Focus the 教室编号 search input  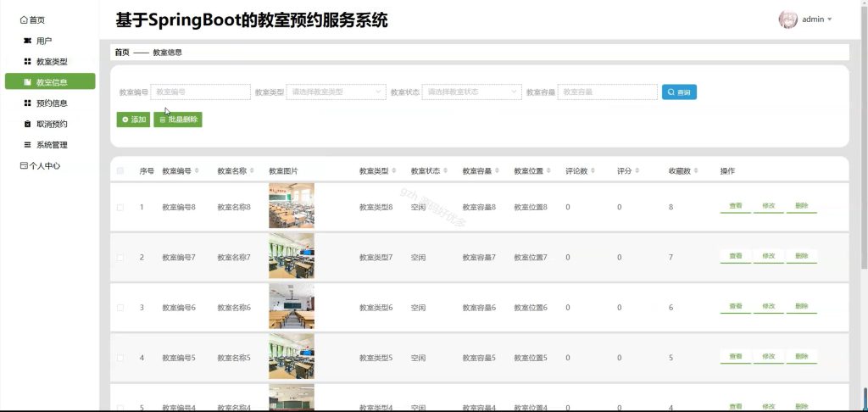(x=200, y=92)
